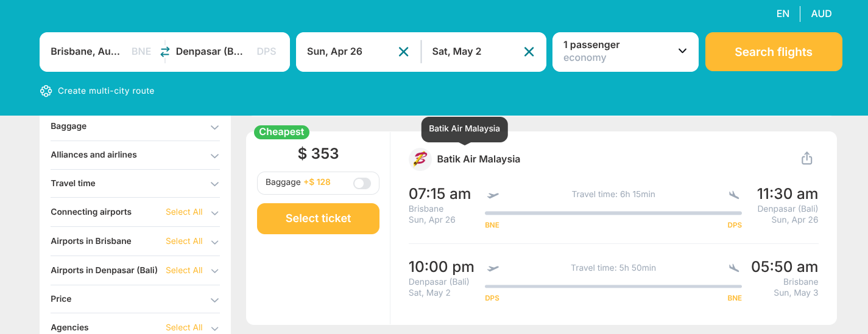Select All for Connecting airports

tap(184, 212)
